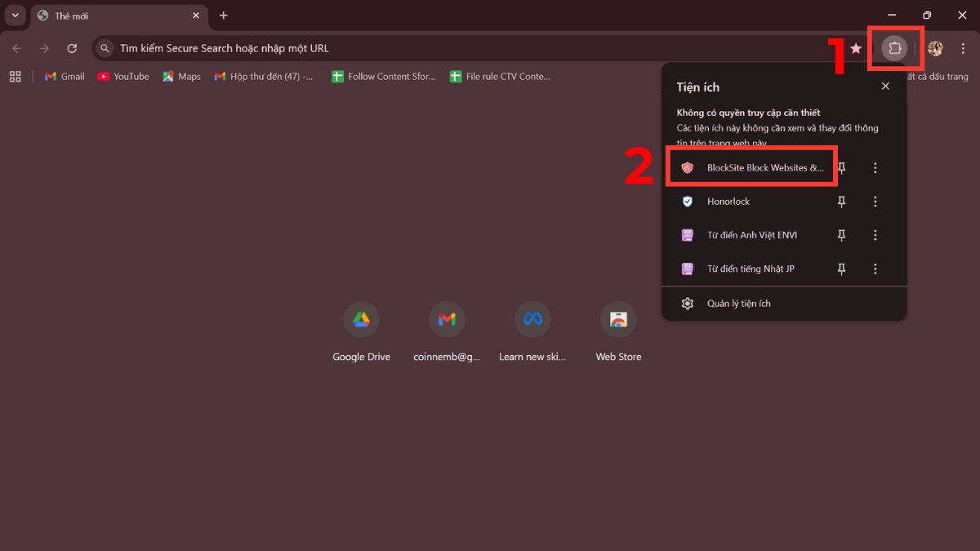
Task: Pin BlockSite to the toolbar
Action: (841, 167)
